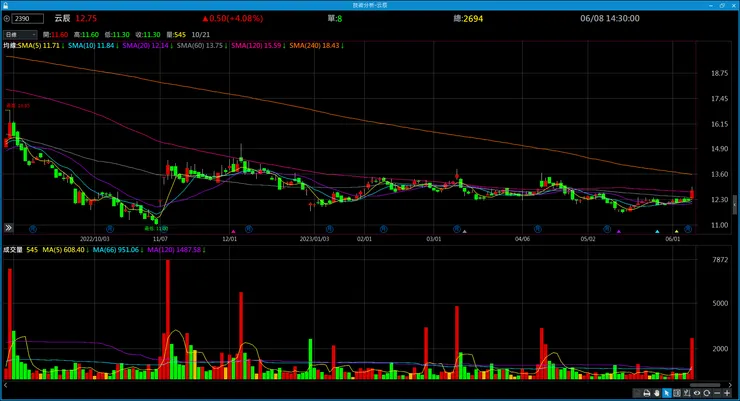Click the 均線 moving-average label
Image resolution: width=740 pixels, height=401 pixels.
pyautogui.click(x=10, y=46)
